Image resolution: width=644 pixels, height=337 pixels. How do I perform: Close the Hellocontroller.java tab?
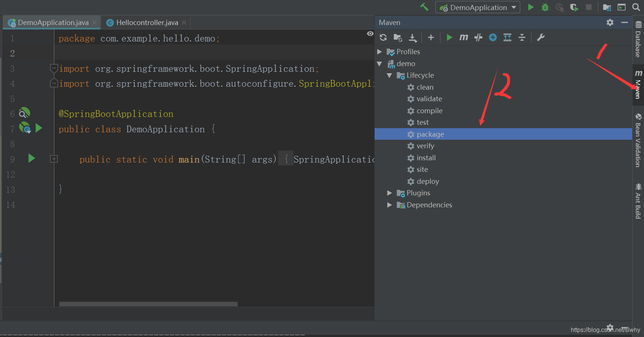[184, 22]
